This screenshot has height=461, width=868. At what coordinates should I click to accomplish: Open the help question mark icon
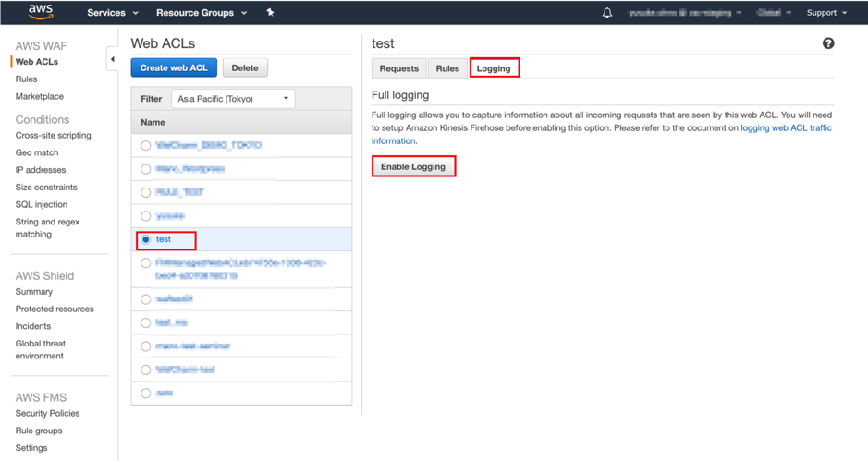828,43
